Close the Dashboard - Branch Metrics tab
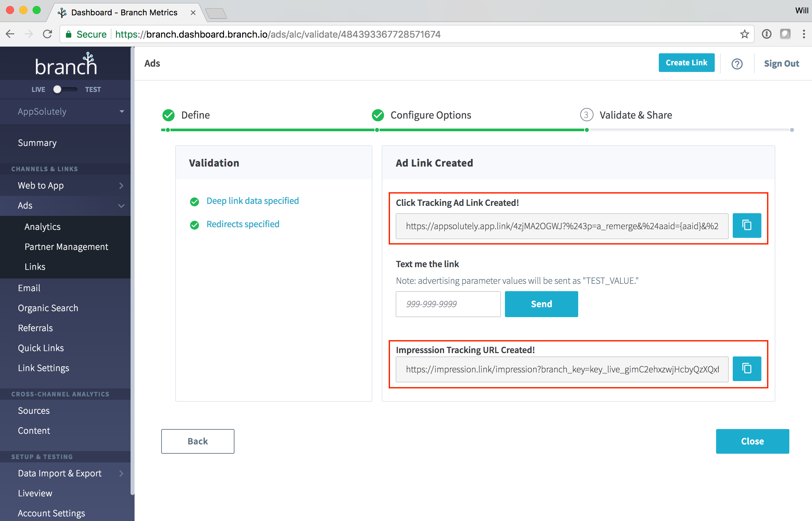The image size is (812, 521). click(x=193, y=13)
